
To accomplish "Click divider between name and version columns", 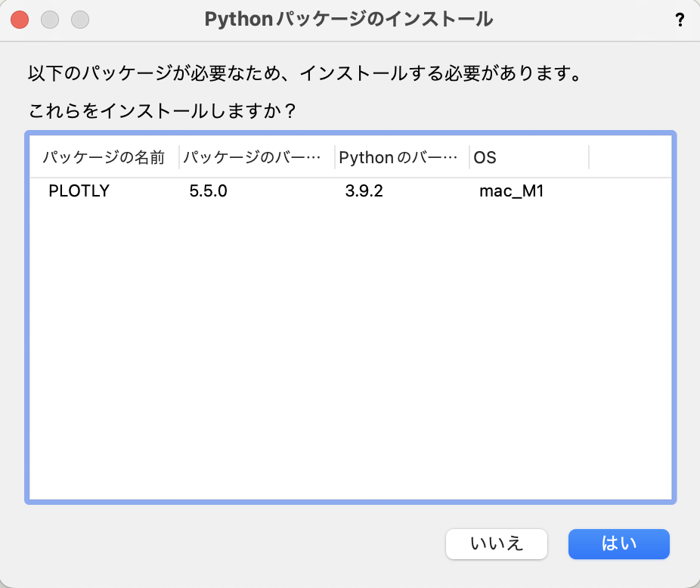I will [179, 158].
